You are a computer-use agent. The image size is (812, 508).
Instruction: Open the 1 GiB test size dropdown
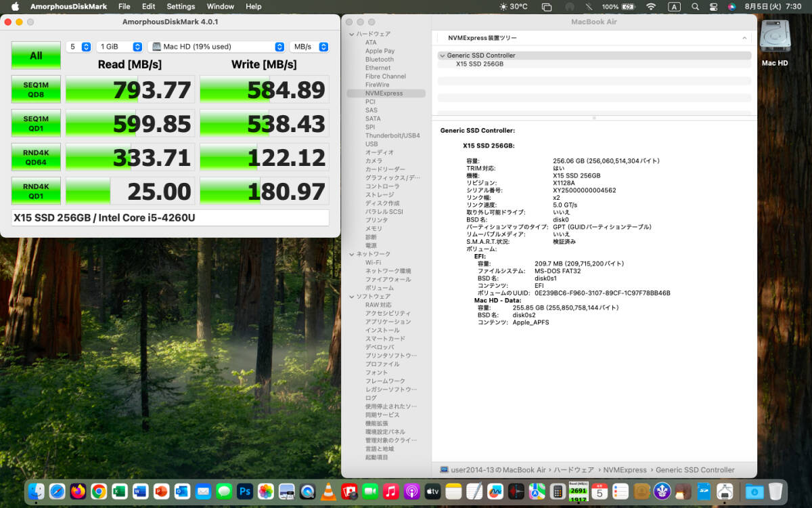pyautogui.click(x=119, y=47)
